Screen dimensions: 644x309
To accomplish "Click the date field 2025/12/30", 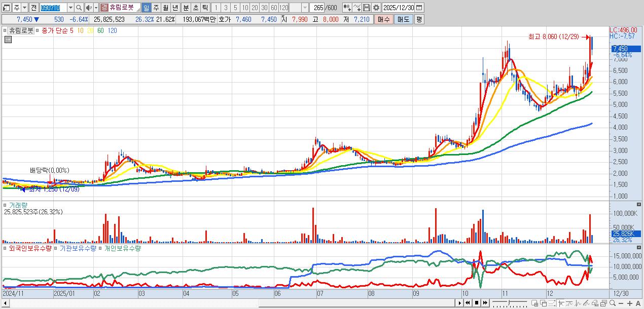I will [x=398, y=8].
